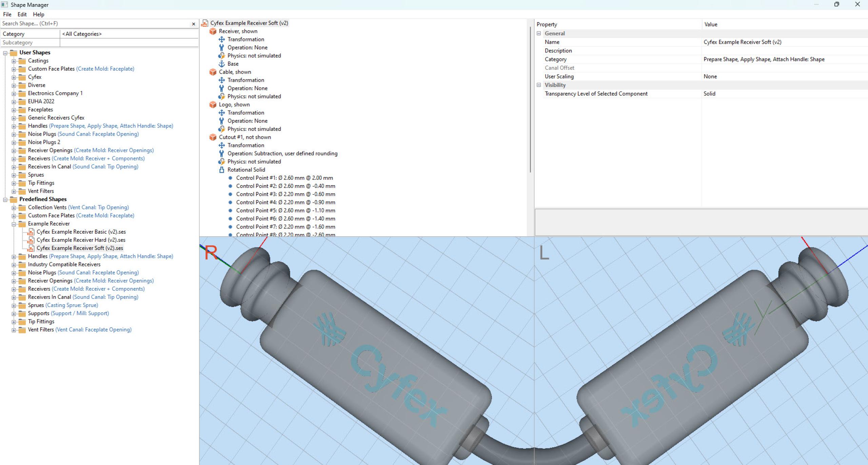Click the Operation icon under Logo
868x465 pixels.
pyautogui.click(x=222, y=120)
